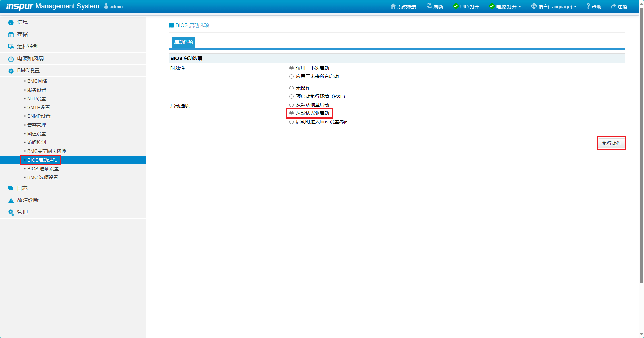Open BMC 选项设置 in the sidebar

tap(42, 177)
